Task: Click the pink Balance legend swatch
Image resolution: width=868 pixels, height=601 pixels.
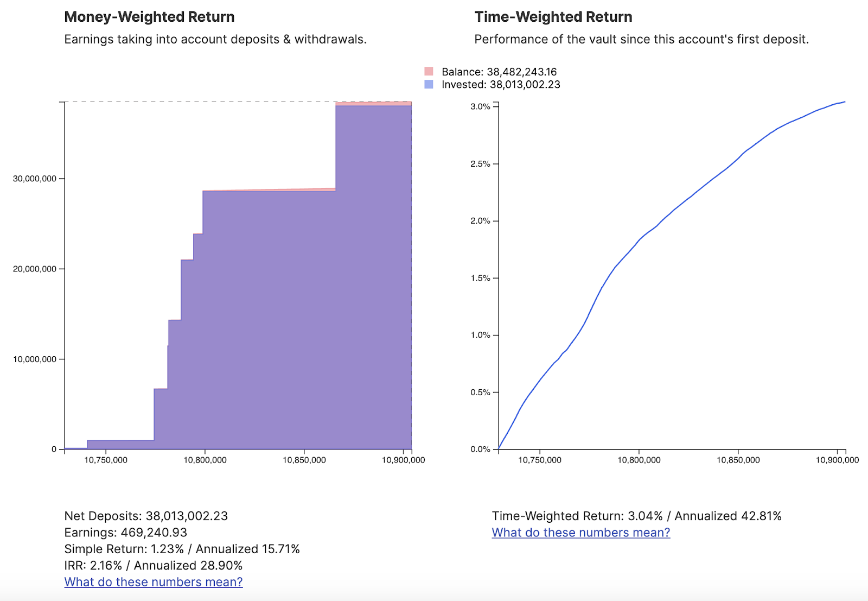Action: coord(429,71)
